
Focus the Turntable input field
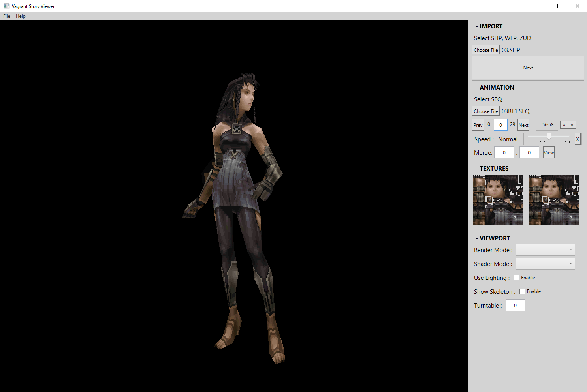[516, 305]
